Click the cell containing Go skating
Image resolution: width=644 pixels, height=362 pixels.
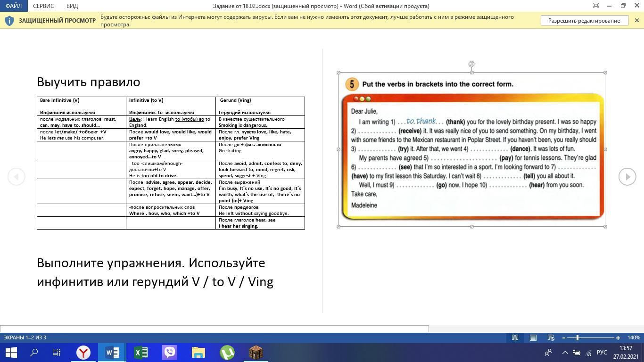click(260, 150)
